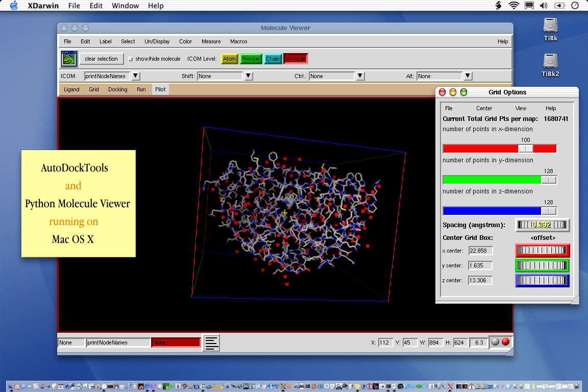Set ICOM level to Atom
The height and width of the screenshot is (392, 588).
click(229, 59)
